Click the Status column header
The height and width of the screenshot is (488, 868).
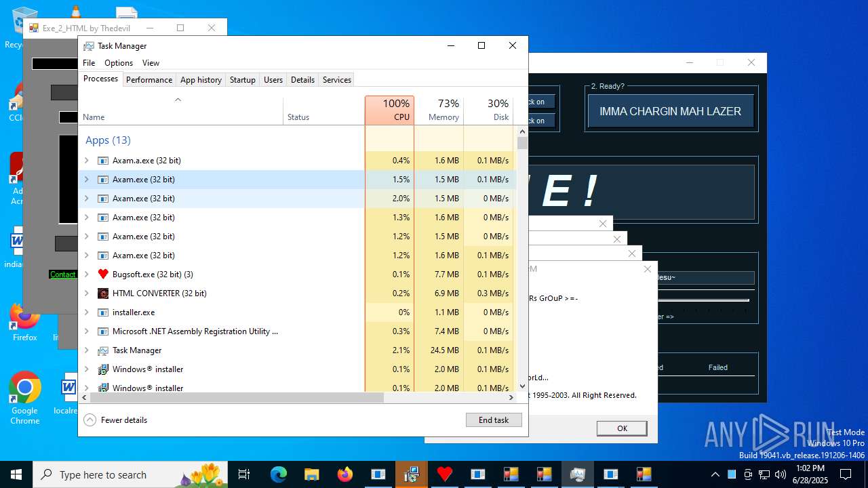pos(323,110)
